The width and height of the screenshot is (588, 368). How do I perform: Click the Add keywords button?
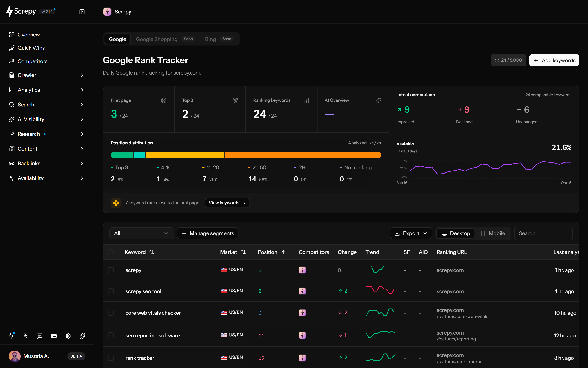pos(554,60)
